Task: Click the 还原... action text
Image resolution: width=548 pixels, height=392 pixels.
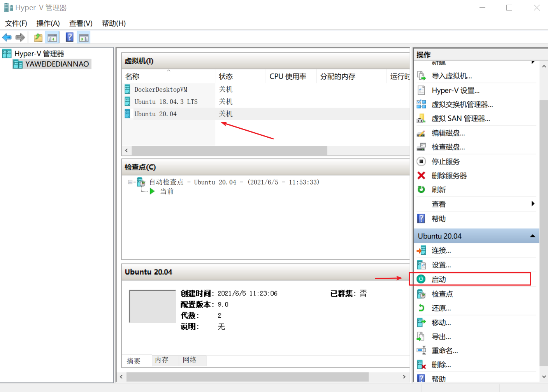Action: click(441, 308)
